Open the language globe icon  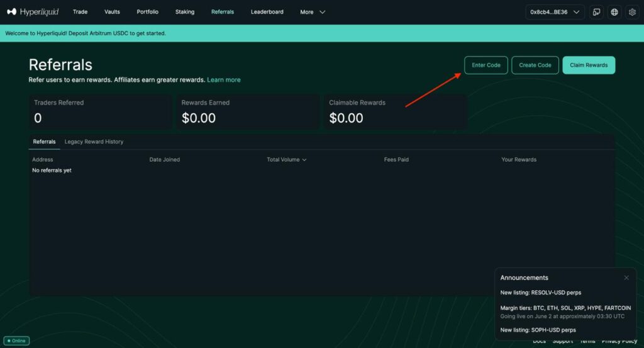pyautogui.click(x=614, y=12)
